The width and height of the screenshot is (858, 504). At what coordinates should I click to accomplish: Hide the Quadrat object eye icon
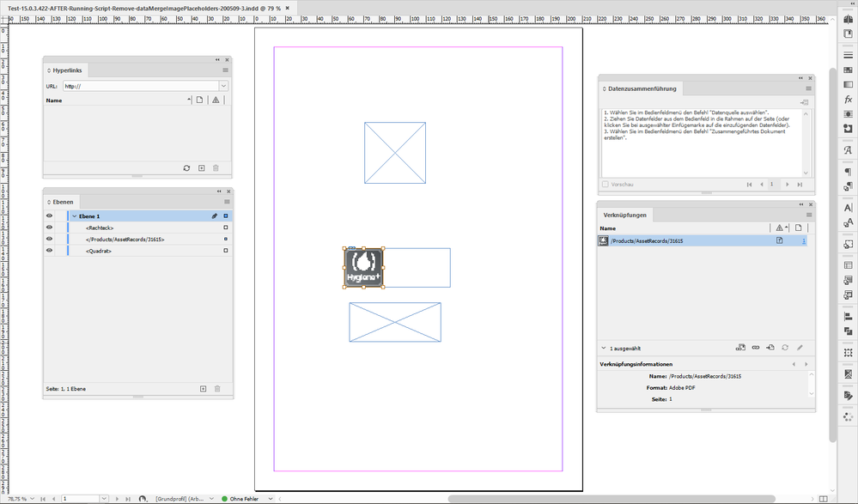49,251
